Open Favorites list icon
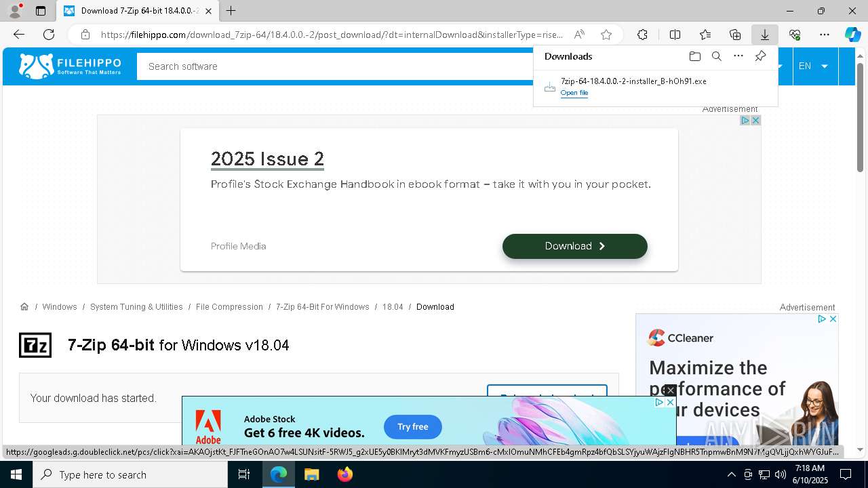This screenshot has height=488, width=868. pyautogui.click(x=705, y=35)
